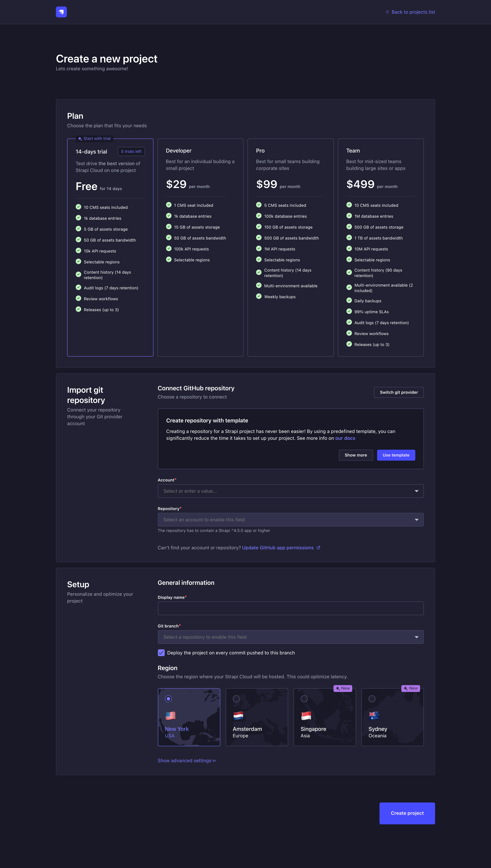
Task: Uncheck deploy on every commit pushed
Action: pyautogui.click(x=161, y=653)
